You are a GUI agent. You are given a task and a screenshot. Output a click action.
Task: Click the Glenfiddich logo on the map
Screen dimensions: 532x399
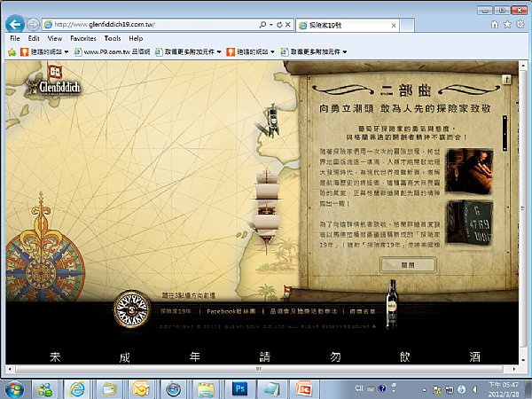(x=55, y=82)
